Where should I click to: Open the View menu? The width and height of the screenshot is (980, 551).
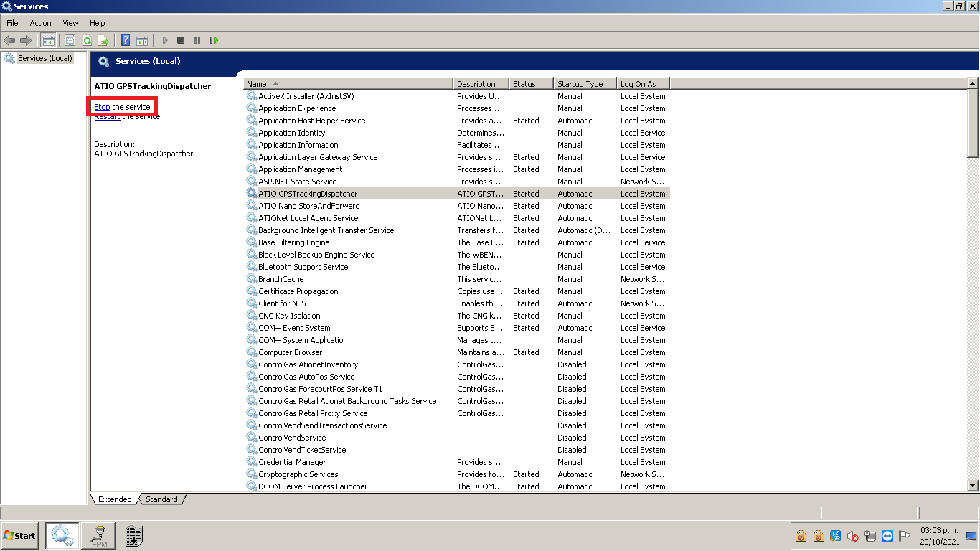pos(70,23)
